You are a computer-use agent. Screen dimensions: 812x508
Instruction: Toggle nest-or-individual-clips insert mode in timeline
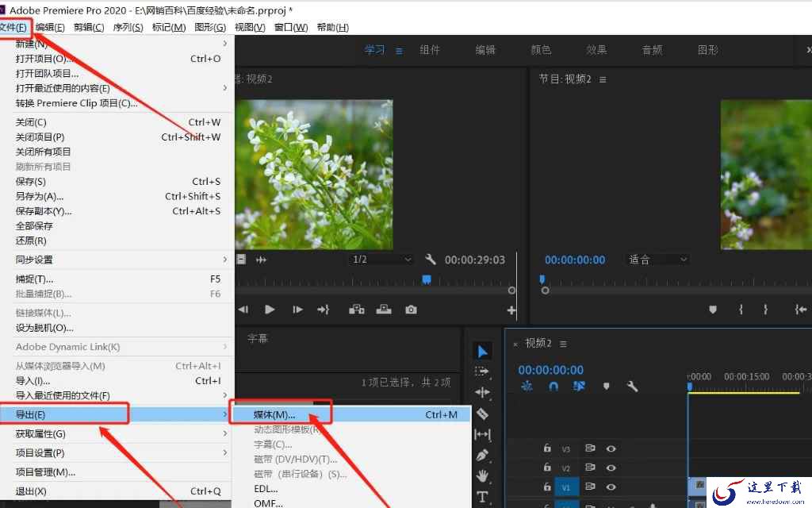pyautogui.click(x=527, y=387)
